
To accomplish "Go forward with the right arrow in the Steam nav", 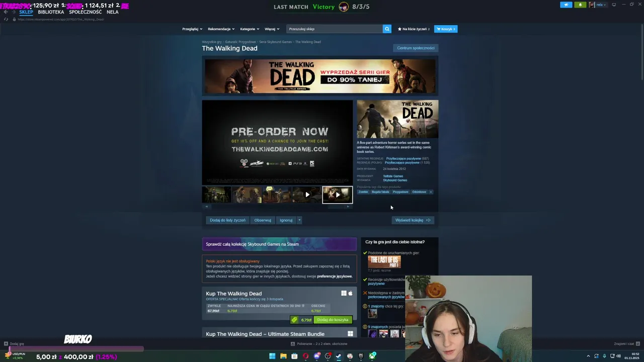I will coord(13,12).
